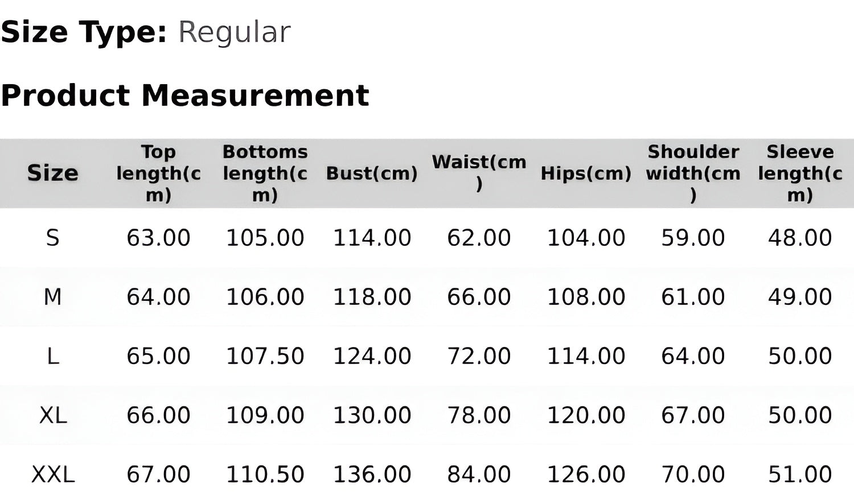Click the S row shoulder width 59.00
Image resolution: width=854 pixels, height=504 pixels.
693,238
